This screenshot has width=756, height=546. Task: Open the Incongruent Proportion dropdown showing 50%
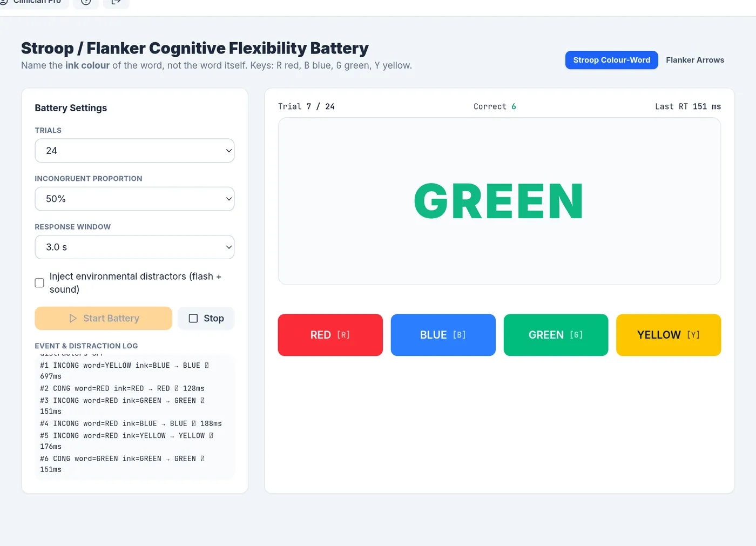134,199
